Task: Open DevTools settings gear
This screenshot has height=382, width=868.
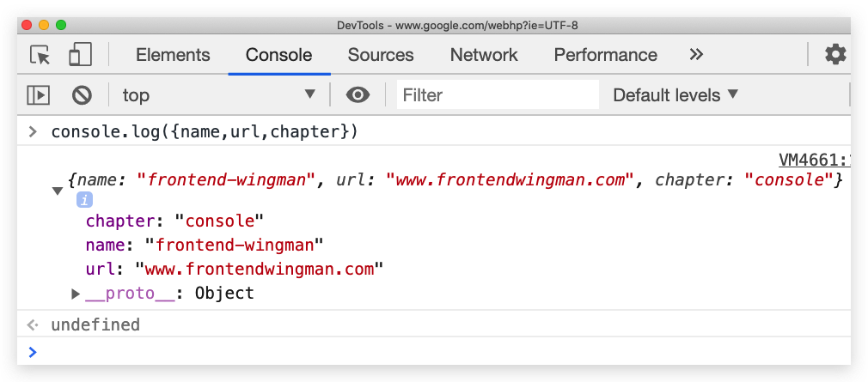Action: click(x=835, y=55)
